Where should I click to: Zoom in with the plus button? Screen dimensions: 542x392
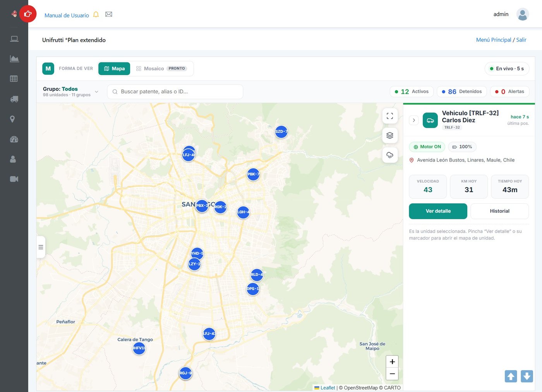click(392, 361)
